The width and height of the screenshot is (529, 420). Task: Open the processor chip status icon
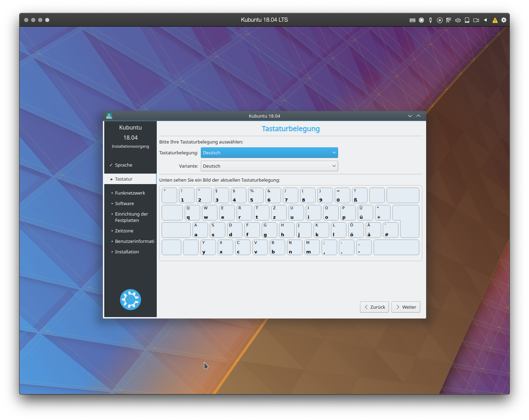pos(422,20)
